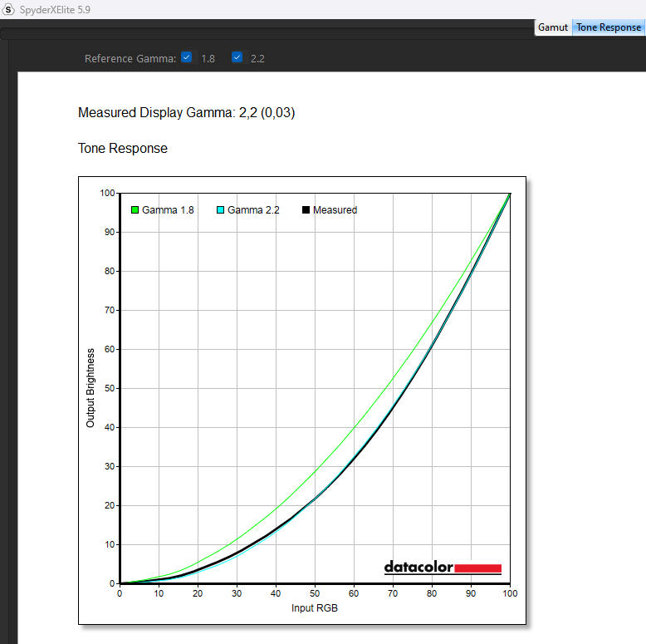Click the Output Brightness axis label
The height and width of the screenshot is (644, 646).
(x=91, y=388)
